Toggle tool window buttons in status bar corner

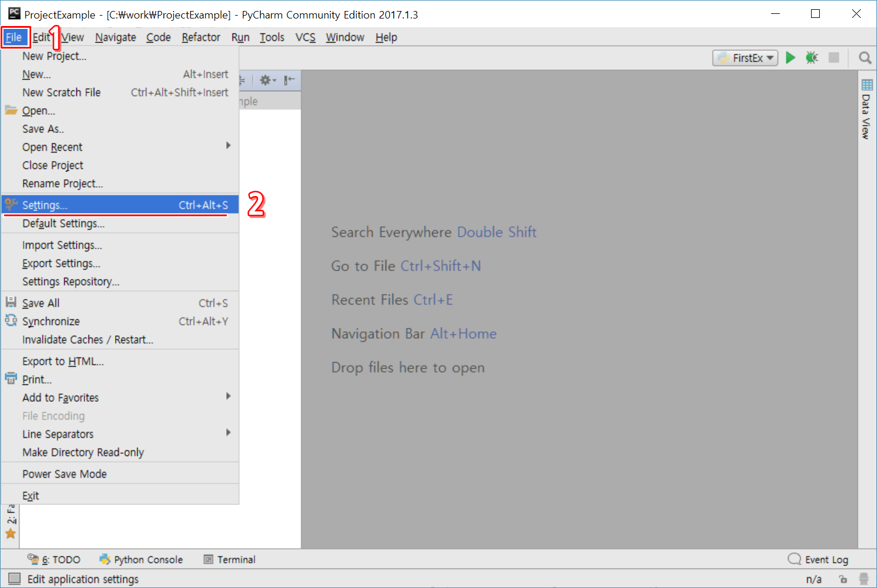pos(14,579)
